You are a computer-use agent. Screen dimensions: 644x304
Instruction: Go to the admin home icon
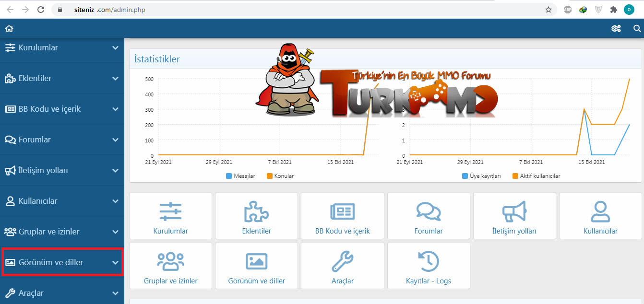point(9,29)
